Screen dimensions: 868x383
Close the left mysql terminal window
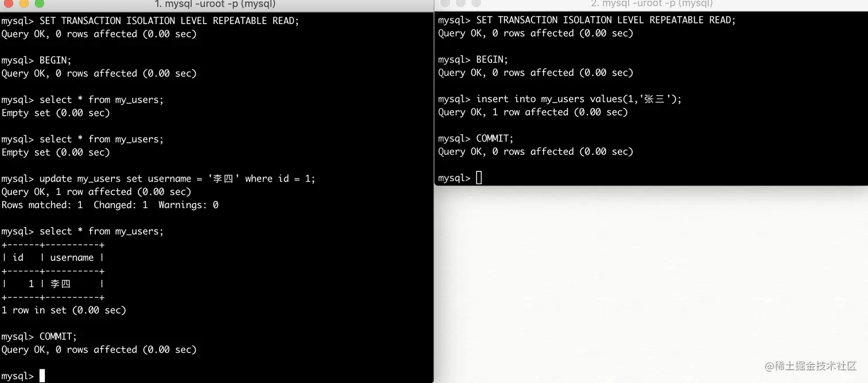pyautogui.click(x=8, y=3)
